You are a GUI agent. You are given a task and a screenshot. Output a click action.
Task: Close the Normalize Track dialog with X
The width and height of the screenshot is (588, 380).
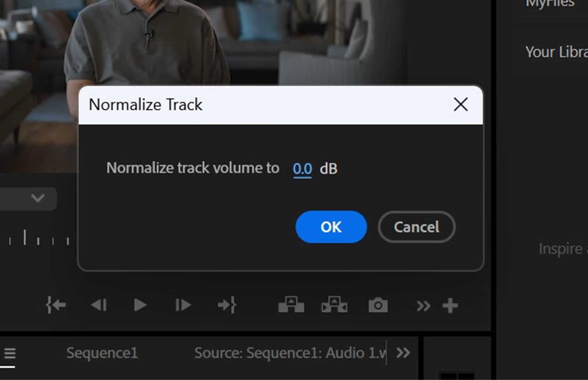point(461,104)
